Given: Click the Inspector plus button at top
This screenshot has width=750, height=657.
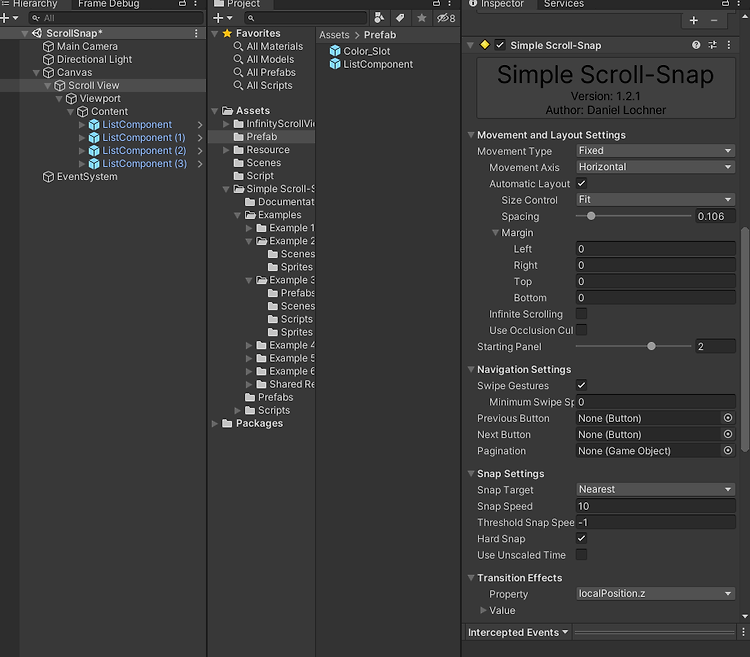Looking at the screenshot, I should click(x=694, y=21).
